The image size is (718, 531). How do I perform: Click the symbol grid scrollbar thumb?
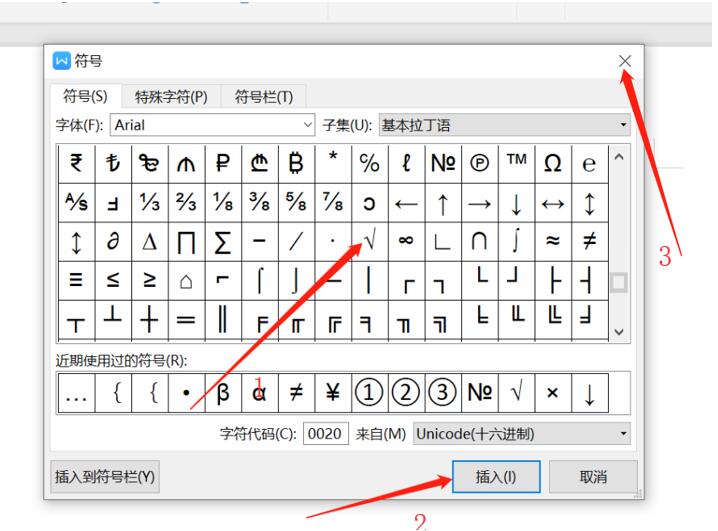click(619, 282)
